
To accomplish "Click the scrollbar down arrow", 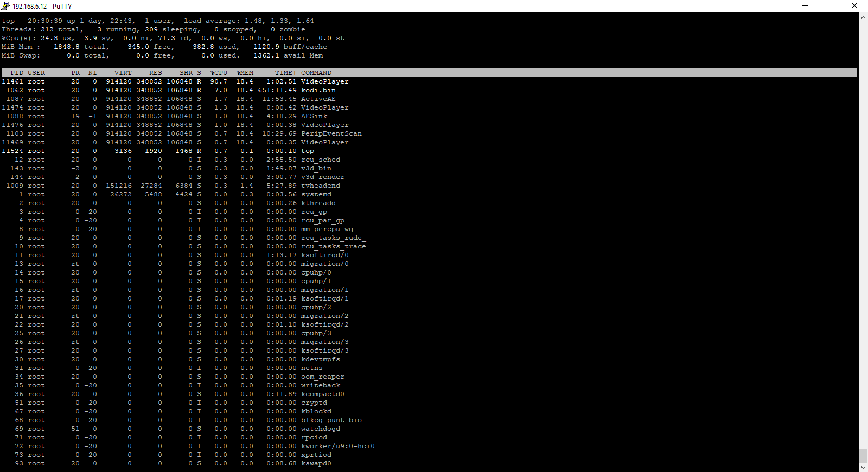I will tap(863, 467).
